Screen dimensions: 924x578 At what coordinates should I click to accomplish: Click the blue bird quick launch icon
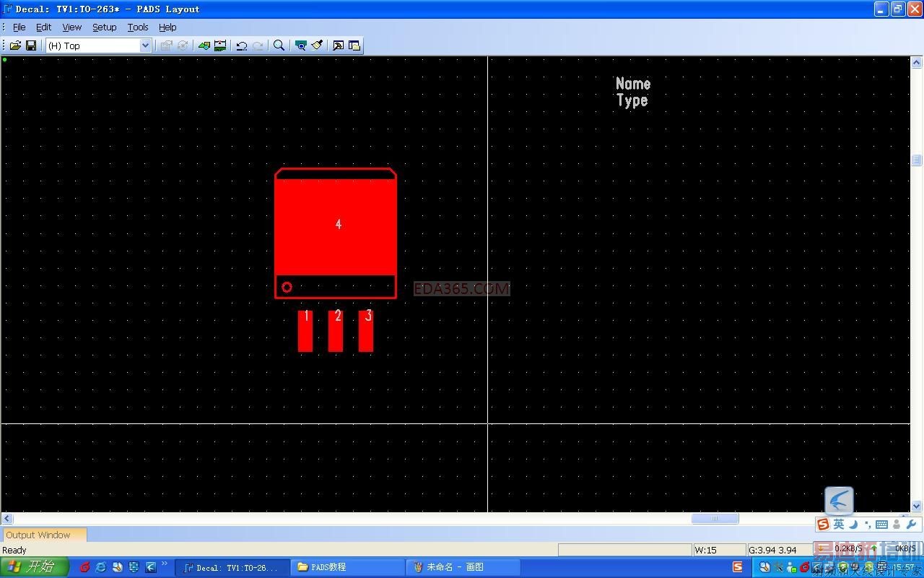click(151, 567)
